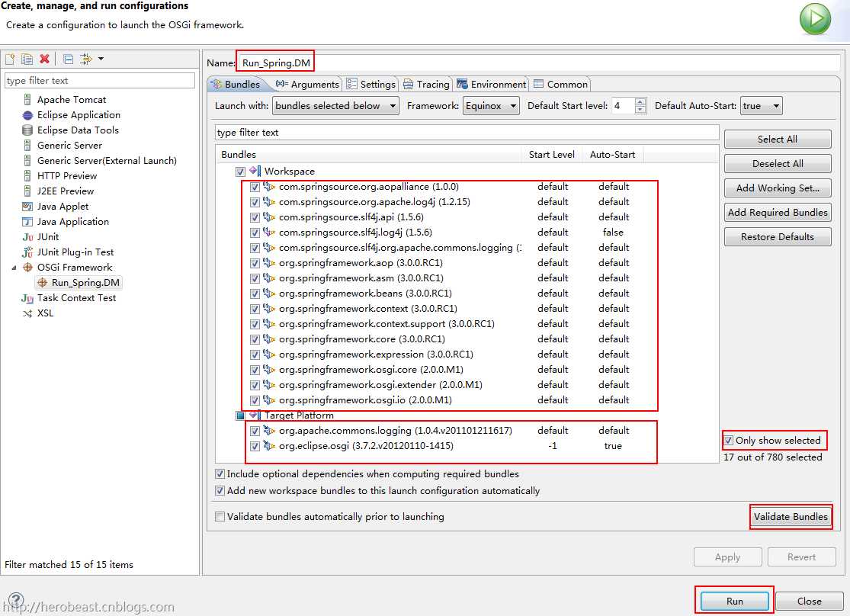850x616 pixels.
Task: Click the filter launch configurations icon
Action: 85,59
